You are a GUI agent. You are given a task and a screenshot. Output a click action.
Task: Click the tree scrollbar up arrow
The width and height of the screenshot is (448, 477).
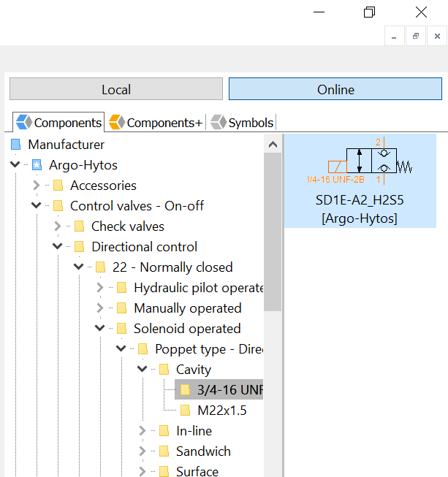tap(273, 145)
